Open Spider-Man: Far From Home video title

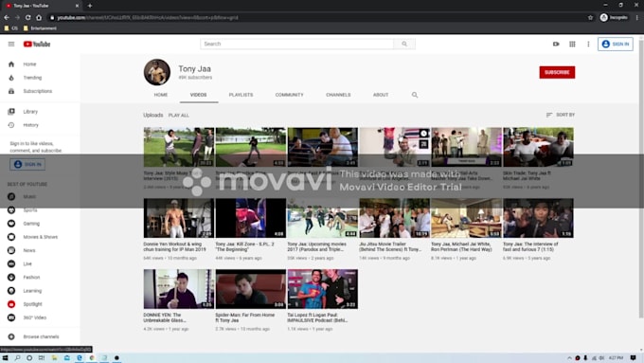(245, 318)
